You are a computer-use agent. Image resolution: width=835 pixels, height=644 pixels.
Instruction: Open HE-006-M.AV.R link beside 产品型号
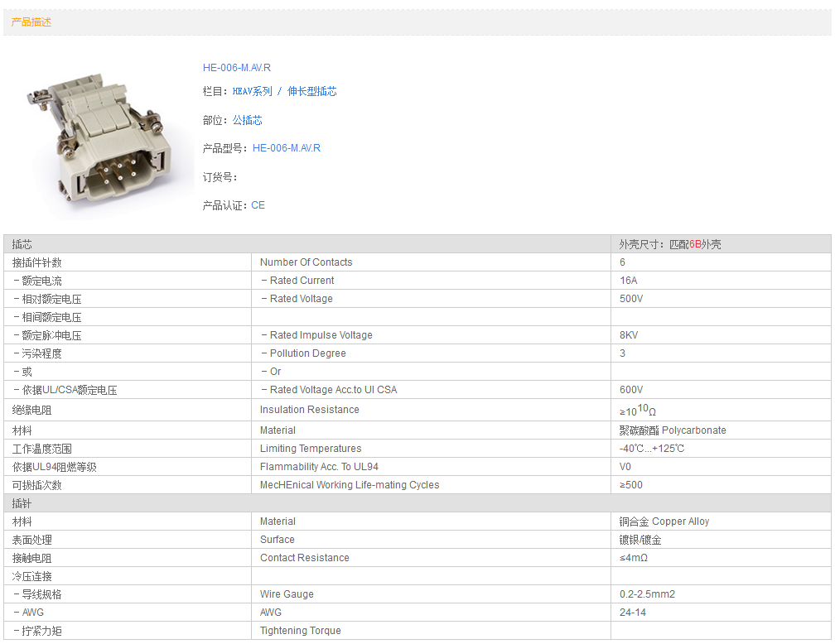286,148
